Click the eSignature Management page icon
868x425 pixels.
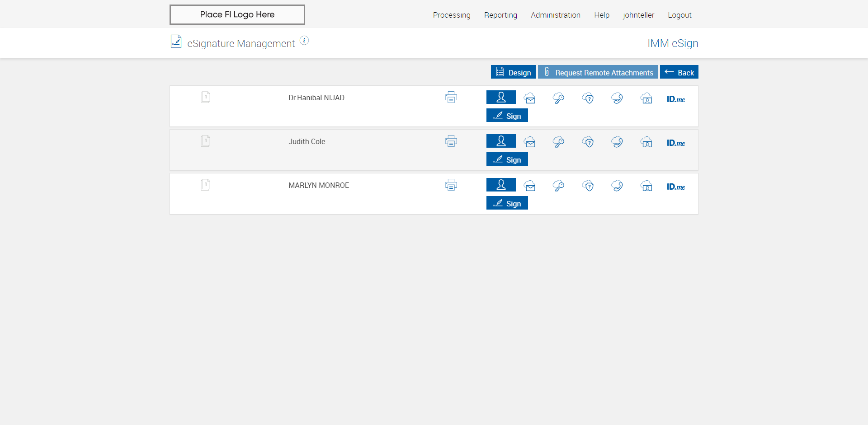(x=176, y=42)
